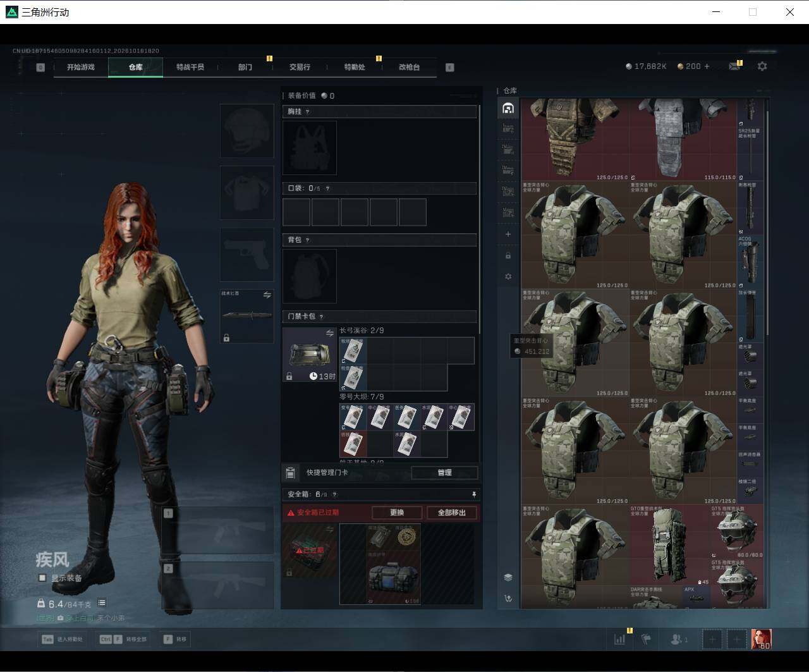The height and width of the screenshot is (672, 809).
Task: Click the flag icon in bottom bar
Action: pyautogui.click(x=646, y=639)
